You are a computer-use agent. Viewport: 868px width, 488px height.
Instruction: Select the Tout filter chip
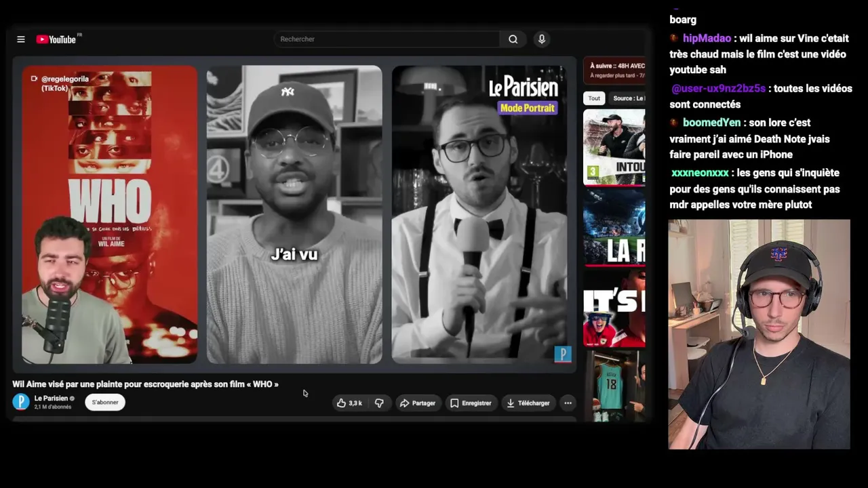594,98
